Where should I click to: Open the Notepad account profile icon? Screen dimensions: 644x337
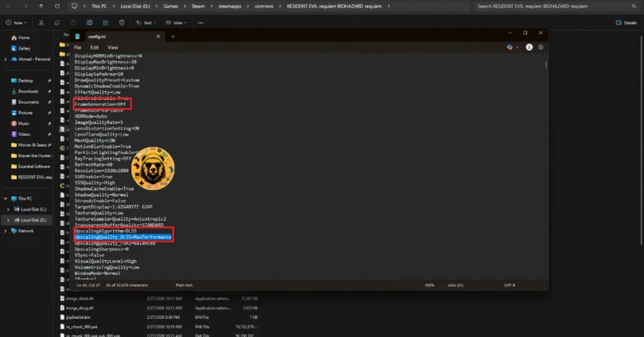[x=529, y=47]
